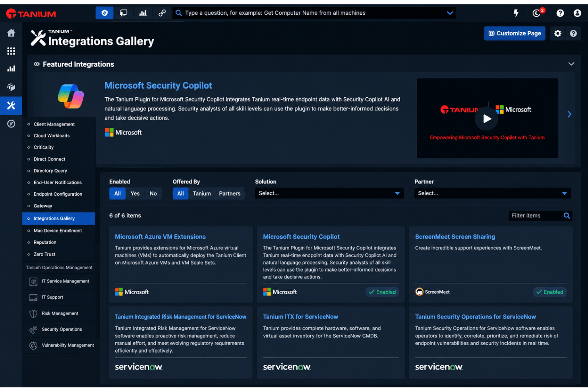This screenshot has width=588, height=392.
Task: Open the reporting chart icon in left sidebar
Action: click(11, 69)
